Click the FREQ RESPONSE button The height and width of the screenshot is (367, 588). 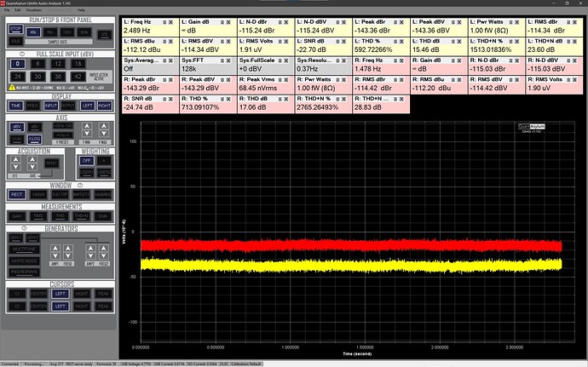(x=25, y=272)
